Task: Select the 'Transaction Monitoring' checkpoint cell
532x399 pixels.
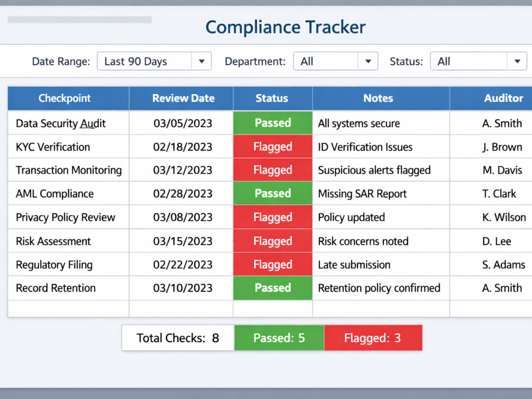Action: pos(69,170)
